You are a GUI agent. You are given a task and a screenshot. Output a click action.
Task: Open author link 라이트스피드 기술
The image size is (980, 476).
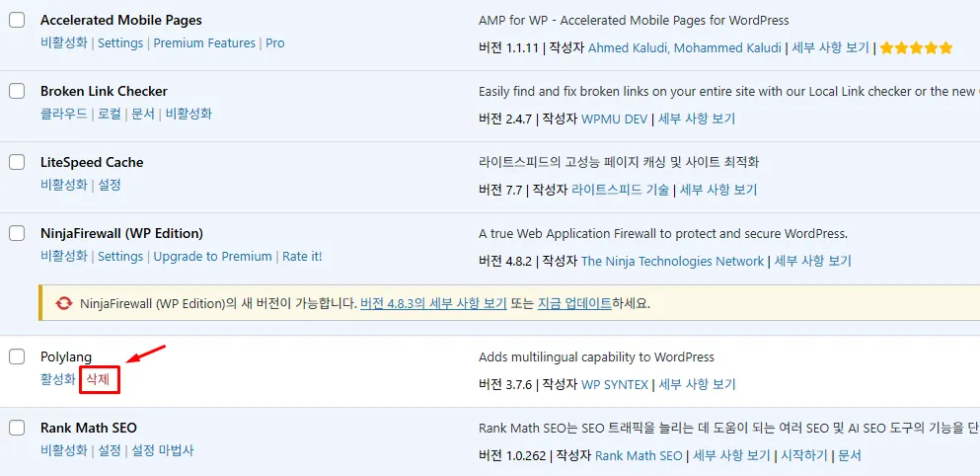tap(620, 191)
